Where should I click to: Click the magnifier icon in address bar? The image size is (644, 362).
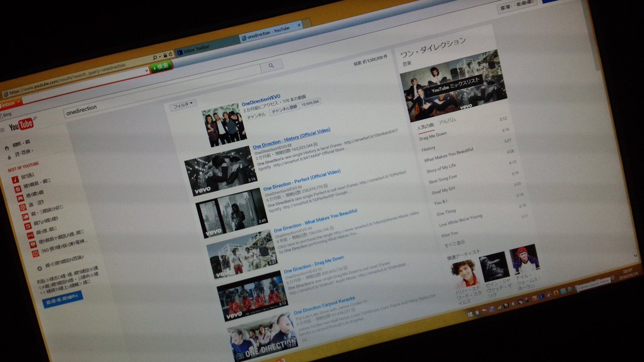[156, 56]
